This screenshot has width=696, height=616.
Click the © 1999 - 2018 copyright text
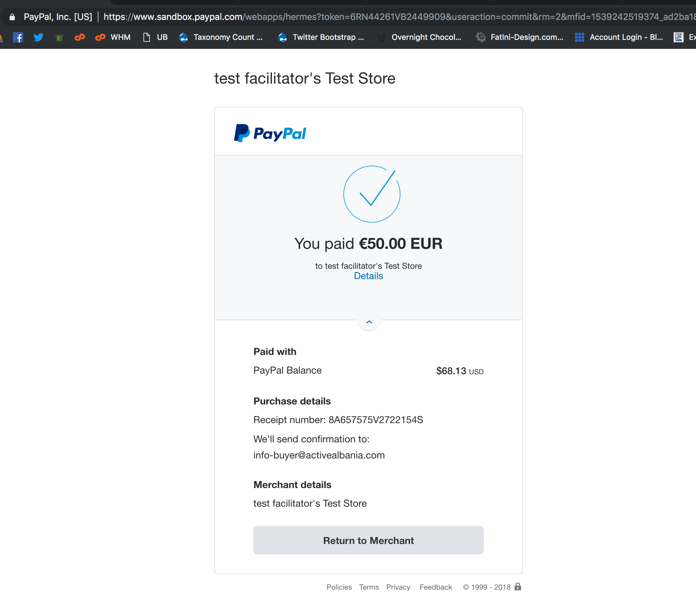[x=487, y=587]
